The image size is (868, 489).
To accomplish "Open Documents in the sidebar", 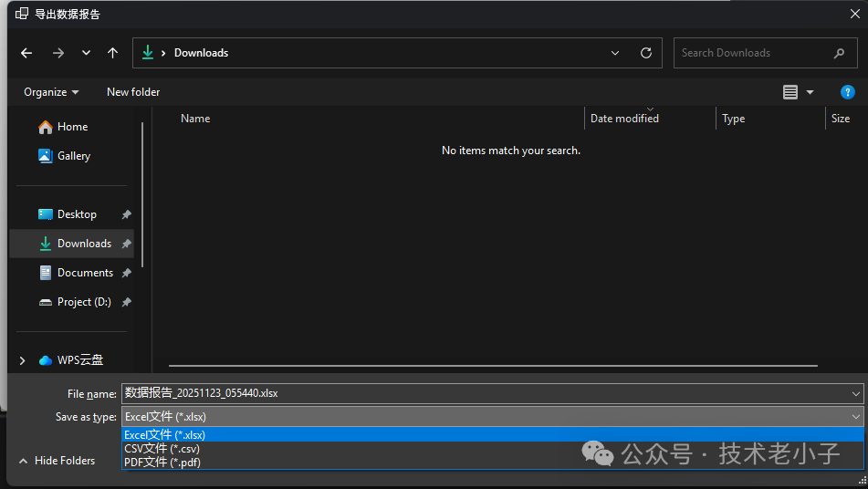I will (x=85, y=273).
